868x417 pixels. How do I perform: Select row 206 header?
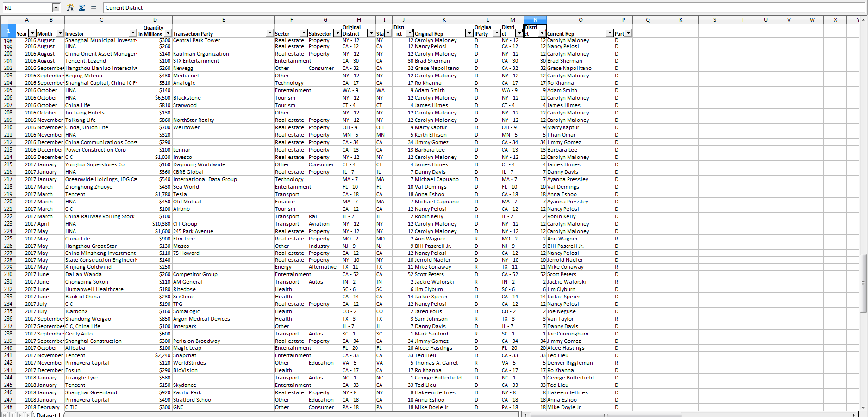[x=8, y=98]
